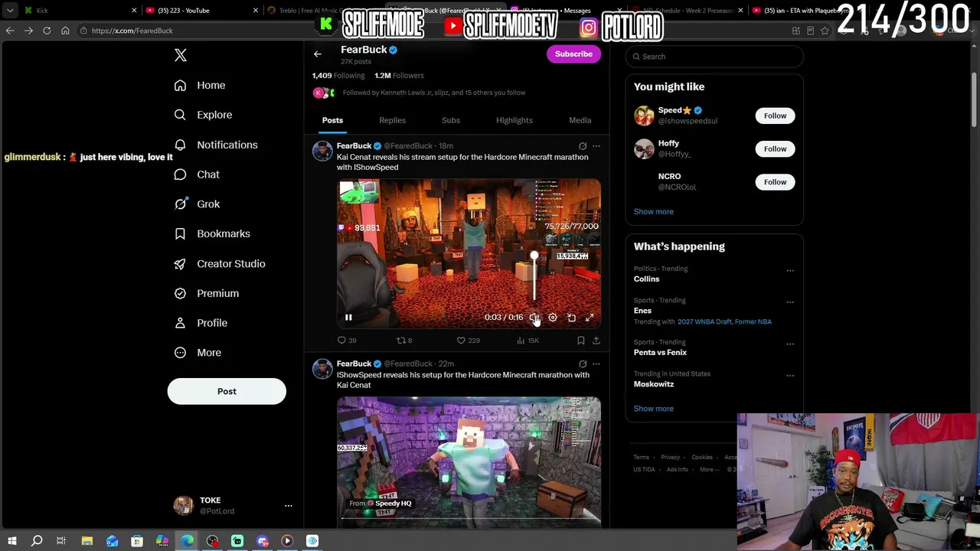Toggle picture-in-picture for the video

click(571, 318)
